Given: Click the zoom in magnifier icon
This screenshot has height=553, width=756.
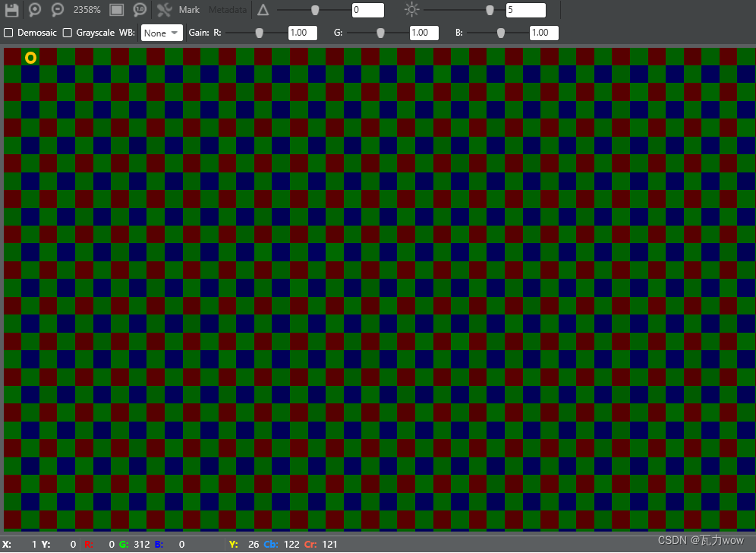Looking at the screenshot, I should point(35,10).
